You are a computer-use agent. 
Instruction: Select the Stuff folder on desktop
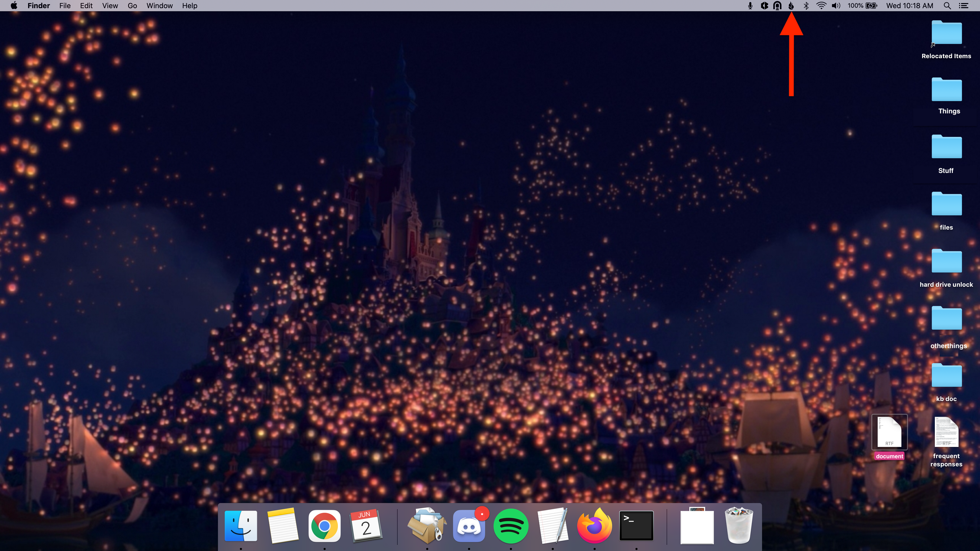point(946,147)
